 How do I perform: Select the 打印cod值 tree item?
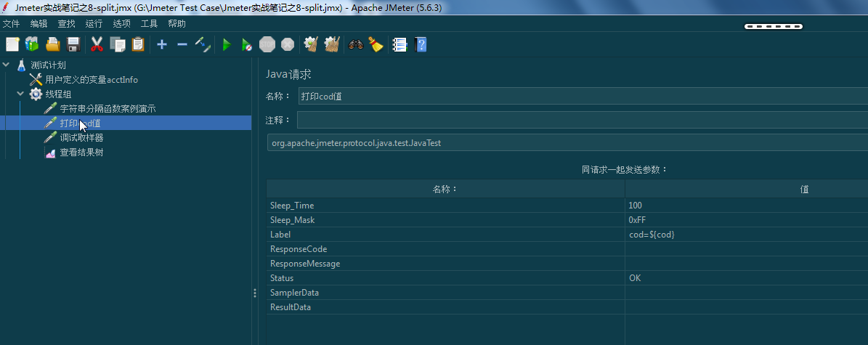pos(81,123)
